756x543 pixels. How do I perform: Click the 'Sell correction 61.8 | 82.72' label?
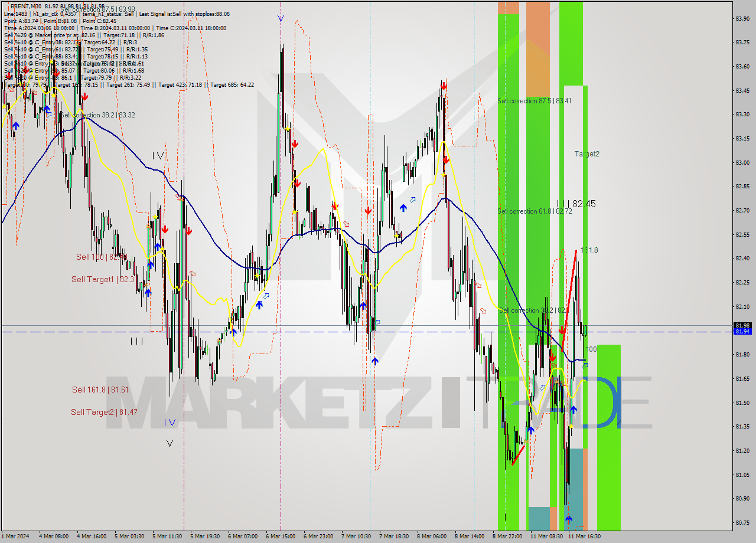coord(535,211)
